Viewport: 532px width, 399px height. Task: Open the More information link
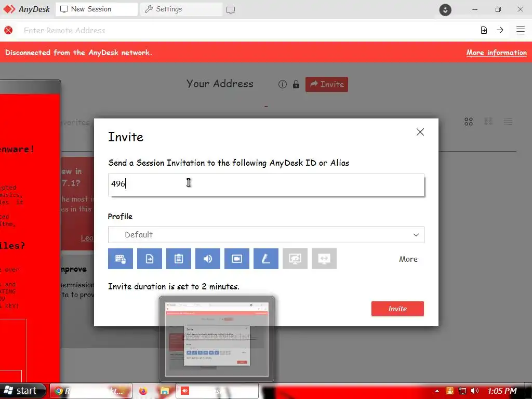pos(496,52)
